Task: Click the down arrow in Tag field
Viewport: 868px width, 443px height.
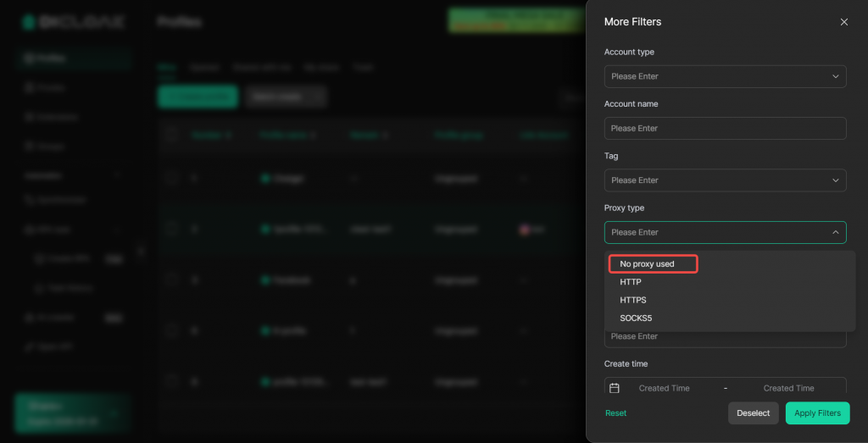Action: (834, 180)
